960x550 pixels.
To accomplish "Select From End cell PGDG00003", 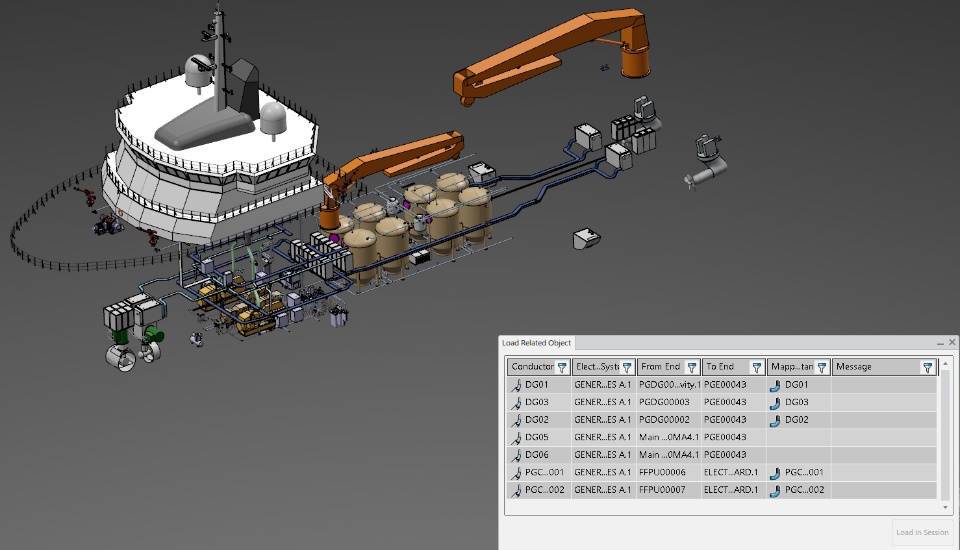I will tap(664, 402).
